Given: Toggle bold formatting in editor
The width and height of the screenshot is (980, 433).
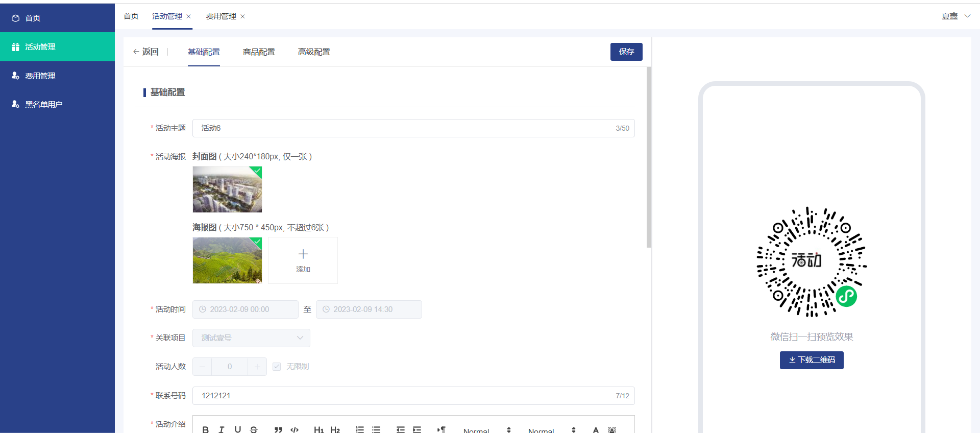Looking at the screenshot, I should click(205, 430).
